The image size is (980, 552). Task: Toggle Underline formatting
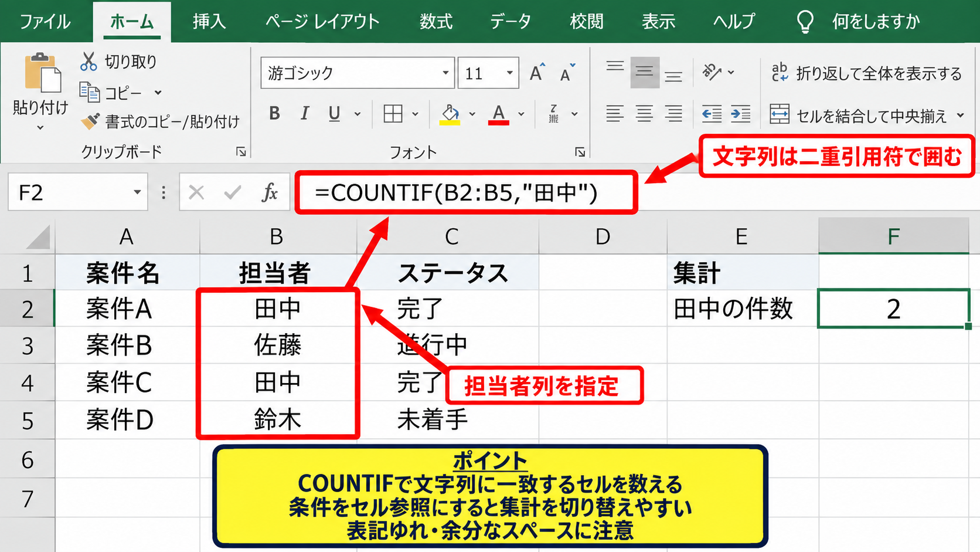334,114
